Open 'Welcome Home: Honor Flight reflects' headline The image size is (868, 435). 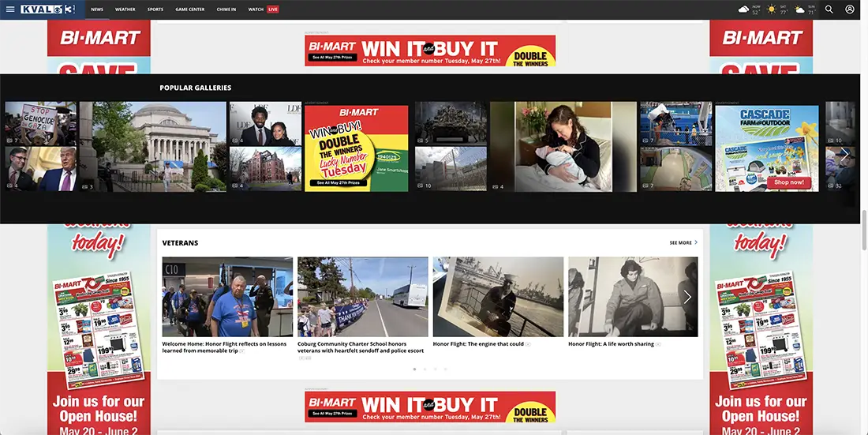pyautogui.click(x=224, y=347)
